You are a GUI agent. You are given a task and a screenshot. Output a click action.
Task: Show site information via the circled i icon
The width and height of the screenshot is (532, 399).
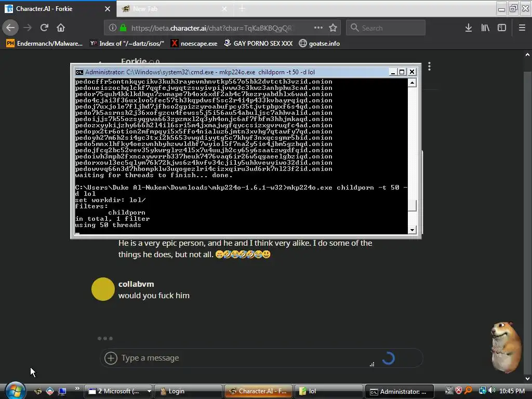tap(113, 28)
